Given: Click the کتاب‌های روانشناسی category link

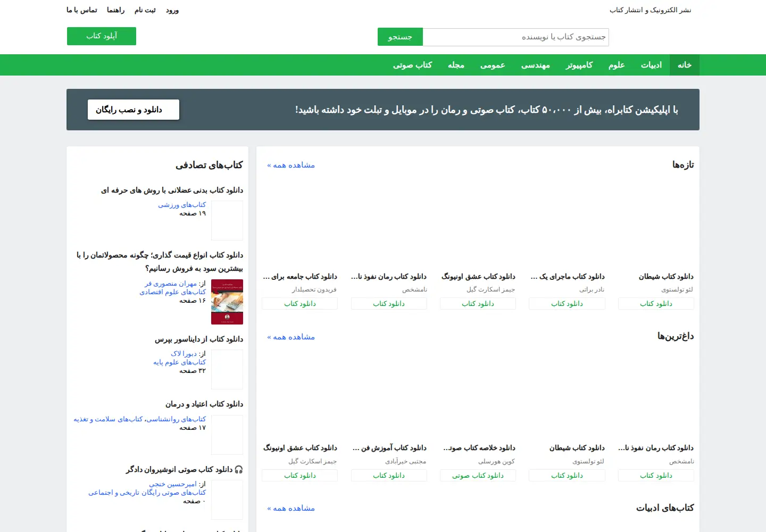Looking at the screenshot, I should [176, 419].
